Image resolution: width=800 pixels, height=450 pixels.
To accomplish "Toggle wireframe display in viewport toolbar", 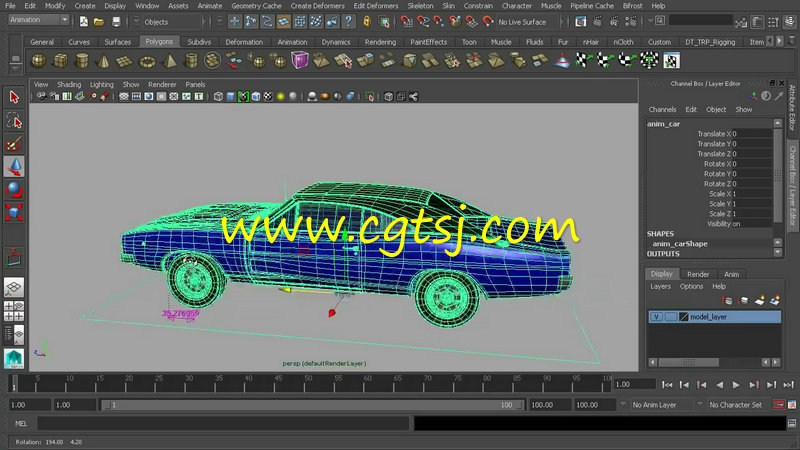I will coord(218,96).
